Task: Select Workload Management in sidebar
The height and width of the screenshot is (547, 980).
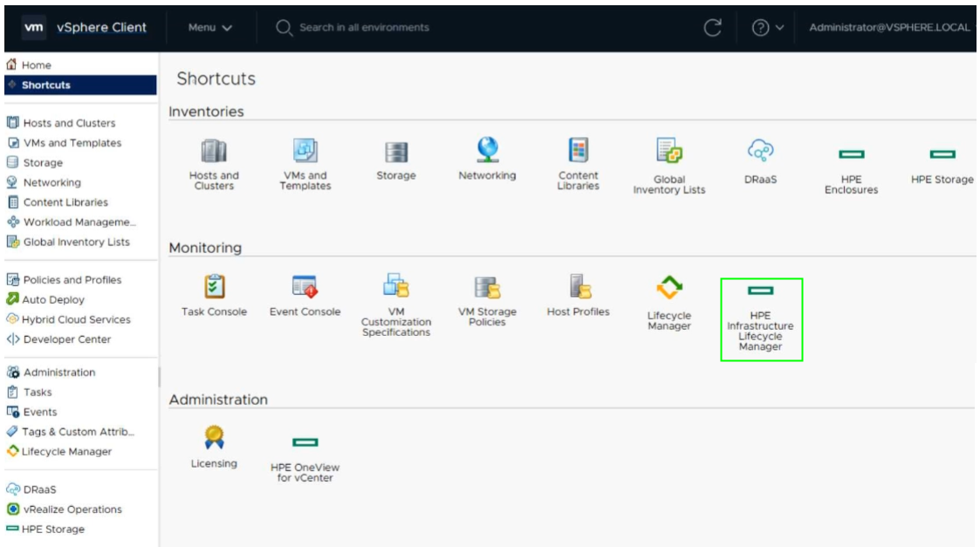Action: pyautogui.click(x=80, y=222)
